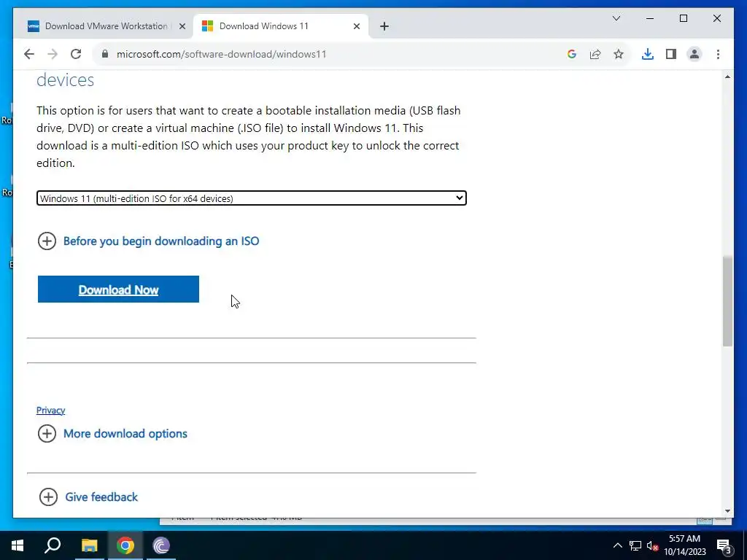The height and width of the screenshot is (560, 747).
Task: Open the Google icon in address bar
Action: click(x=572, y=54)
